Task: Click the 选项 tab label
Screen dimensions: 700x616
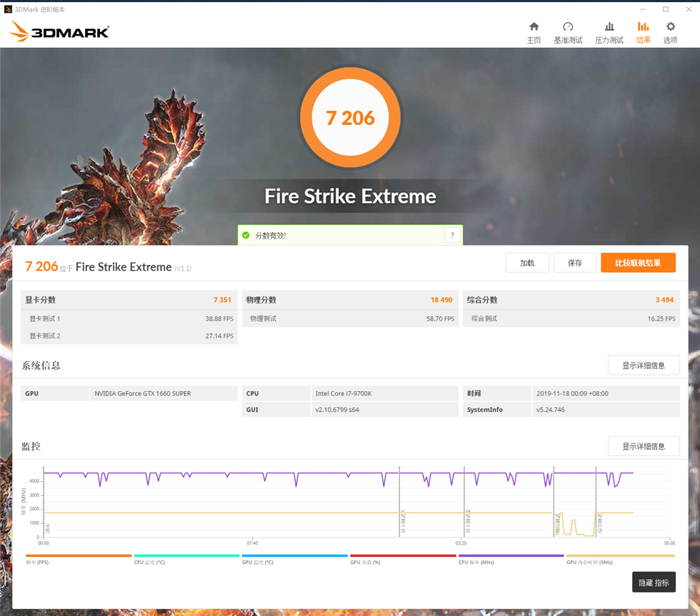Action: pyautogui.click(x=671, y=40)
